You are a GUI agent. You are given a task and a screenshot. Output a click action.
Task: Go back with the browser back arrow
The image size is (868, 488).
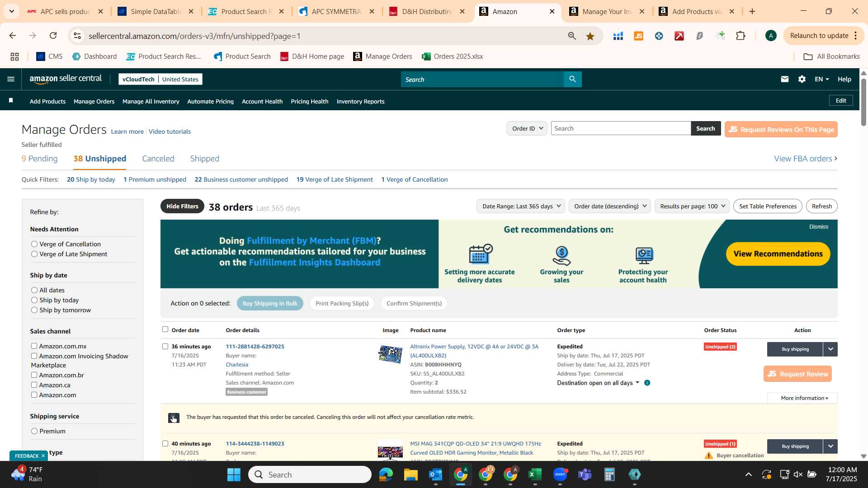(13, 36)
